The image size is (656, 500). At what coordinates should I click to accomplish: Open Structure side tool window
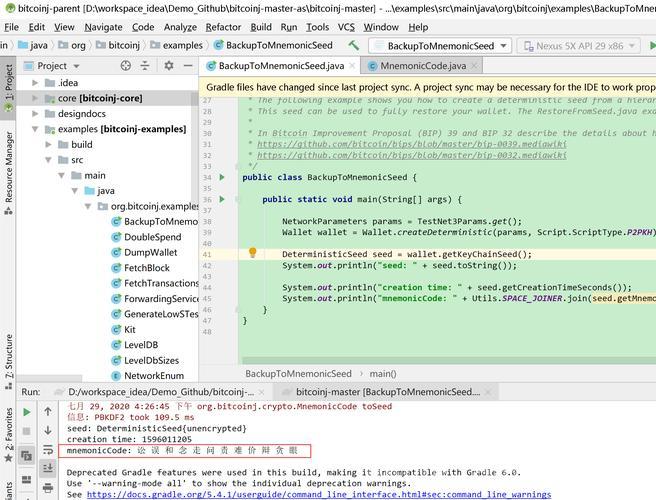[x=8, y=362]
